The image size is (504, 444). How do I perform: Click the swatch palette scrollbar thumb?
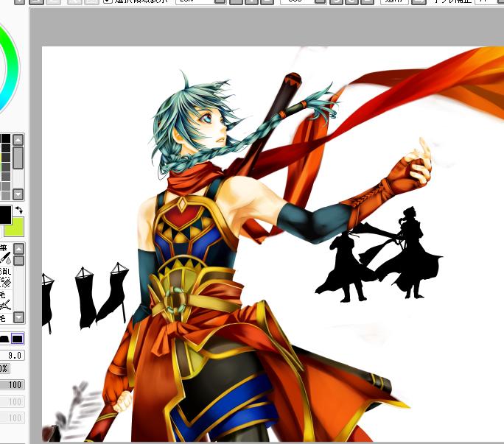click(x=18, y=158)
